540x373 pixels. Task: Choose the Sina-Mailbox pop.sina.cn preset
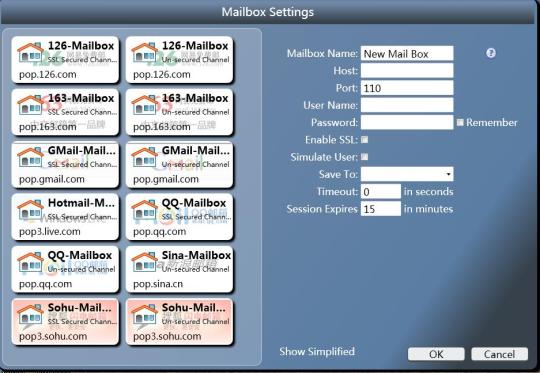[179, 269]
